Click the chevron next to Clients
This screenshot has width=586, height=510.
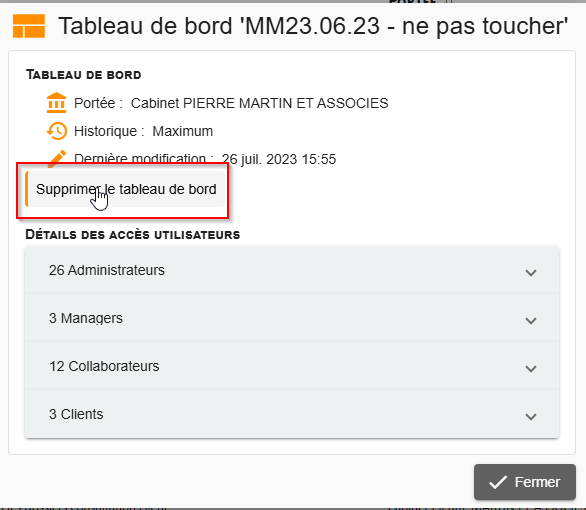531,417
